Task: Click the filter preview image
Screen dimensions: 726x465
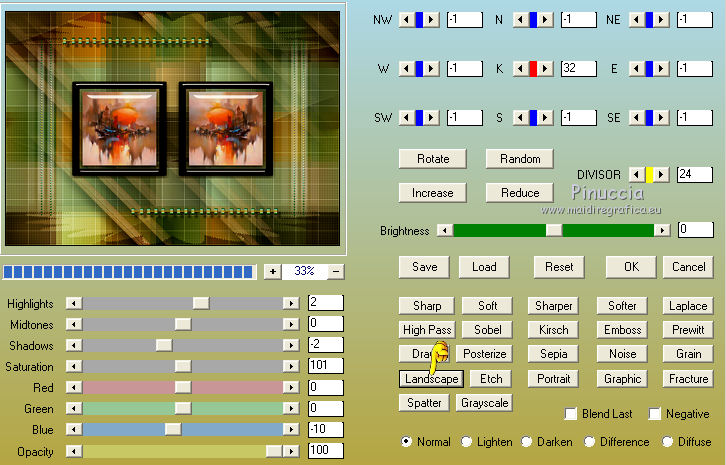Action: point(173,128)
